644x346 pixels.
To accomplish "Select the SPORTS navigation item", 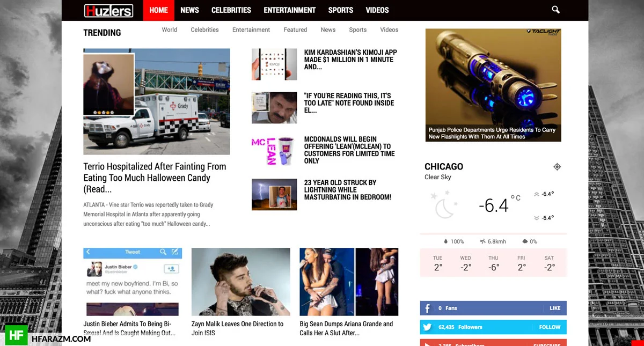I will coord(341,10).
